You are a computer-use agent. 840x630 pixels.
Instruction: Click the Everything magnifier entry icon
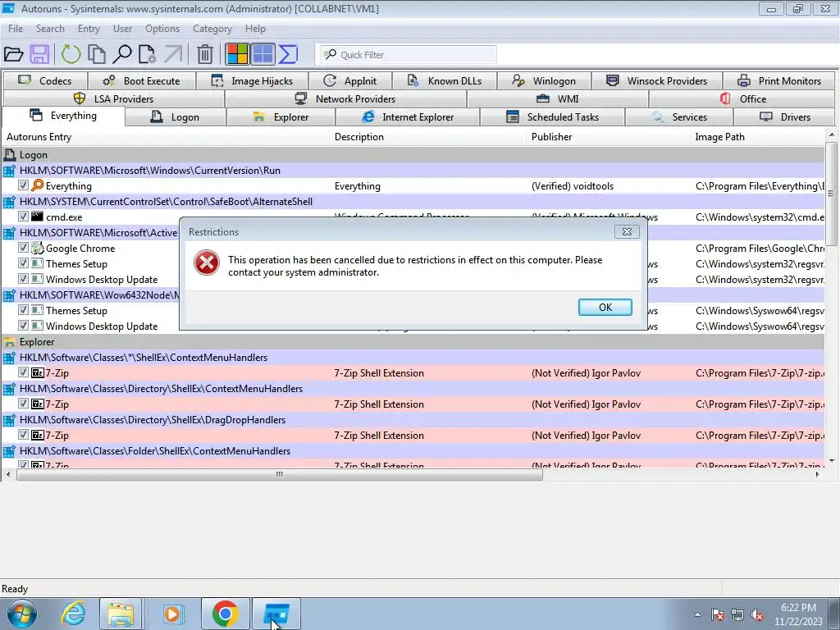(x=38, y=185)
